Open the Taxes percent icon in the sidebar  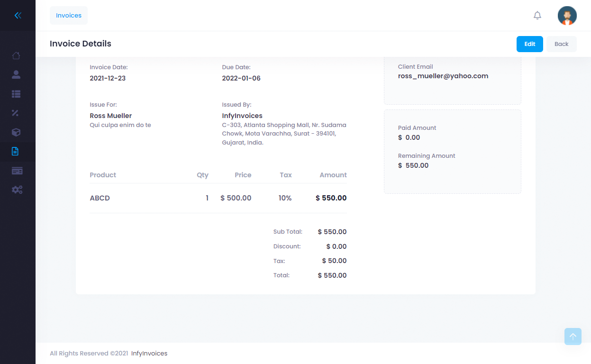click(15, 113)
